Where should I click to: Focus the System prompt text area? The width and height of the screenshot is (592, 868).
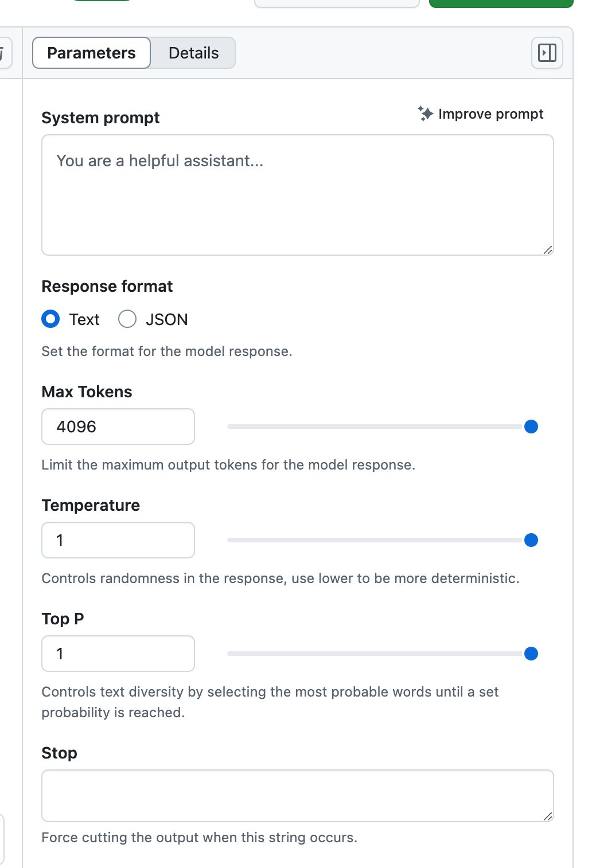pos(297,194)
